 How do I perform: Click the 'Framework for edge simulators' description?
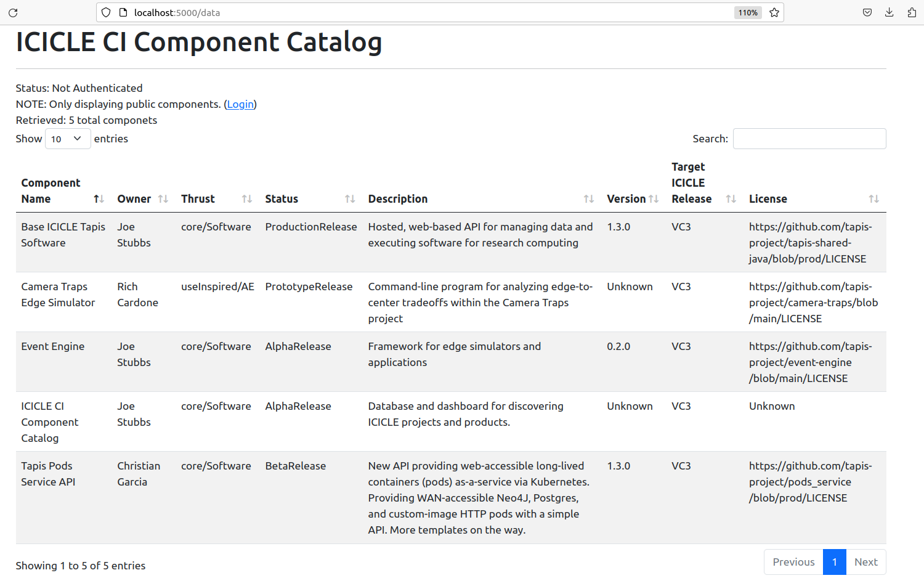pos(455,354)
